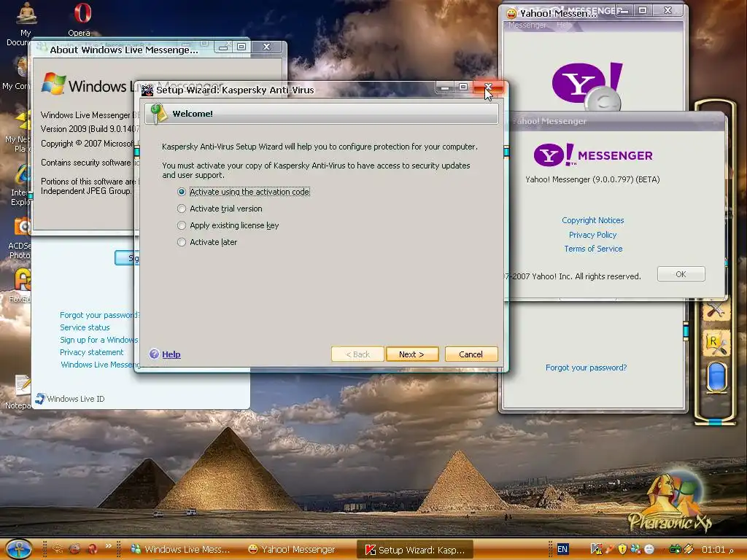Click Next in the Kaspersky wizard
The width and height of the screenshot is (747, 560).
[x=412, y=354]
